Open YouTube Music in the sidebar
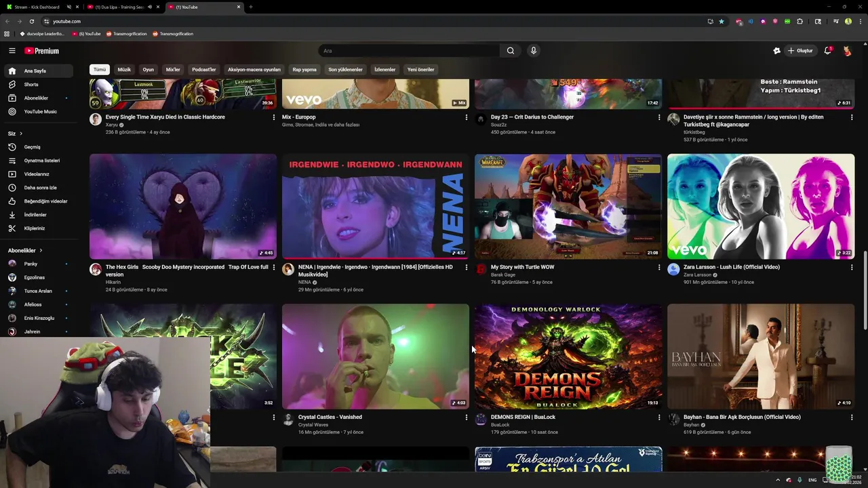 pyautogui.click(x=38, y=112)
